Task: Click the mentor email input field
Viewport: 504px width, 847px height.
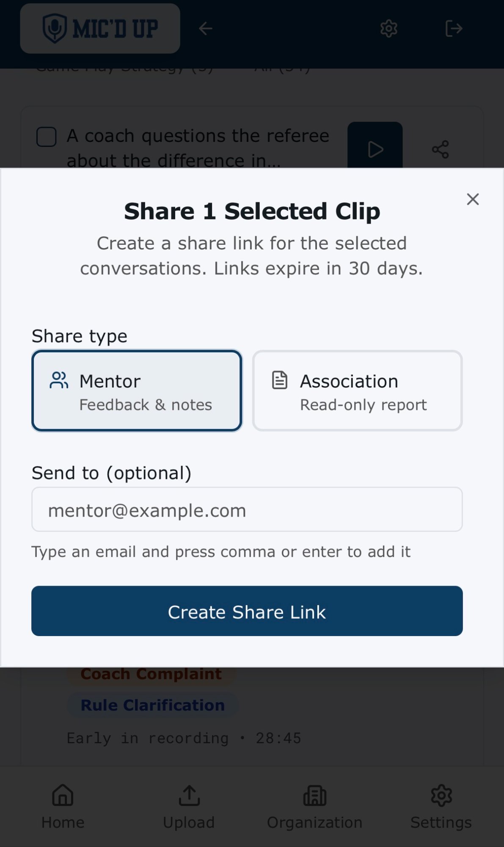Action: 247,509
